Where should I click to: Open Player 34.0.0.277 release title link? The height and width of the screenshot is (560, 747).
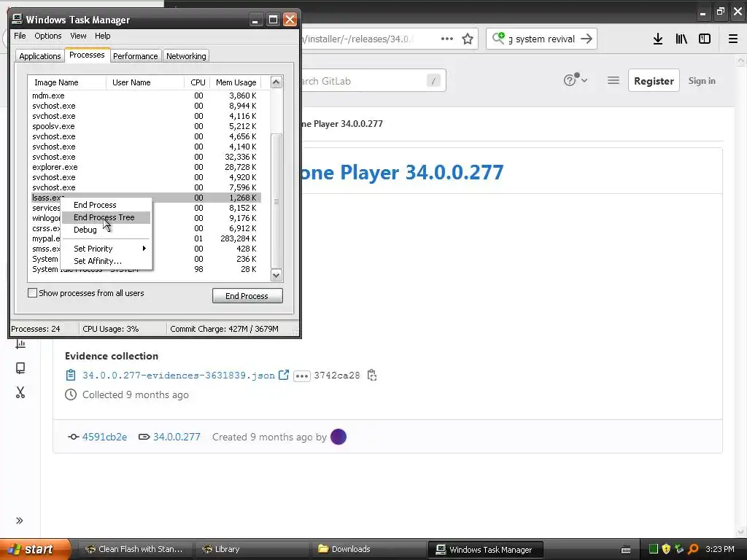click(402, 172)
